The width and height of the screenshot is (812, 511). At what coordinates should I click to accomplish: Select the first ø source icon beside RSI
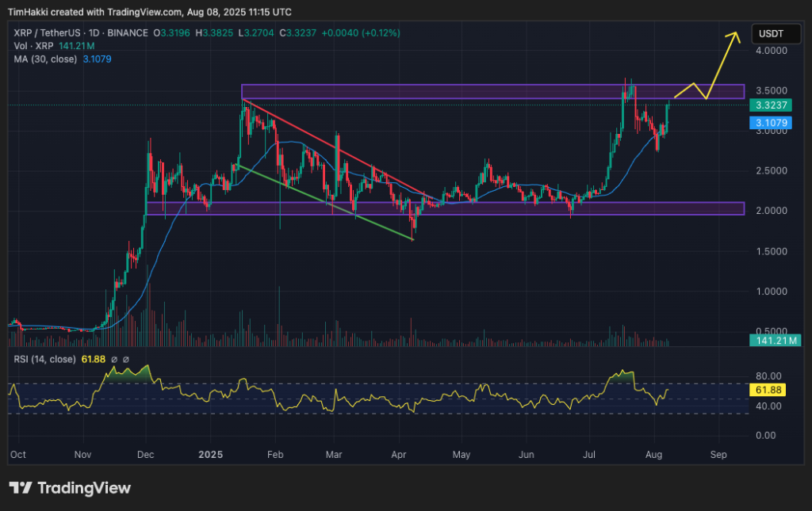pos(113,359)
